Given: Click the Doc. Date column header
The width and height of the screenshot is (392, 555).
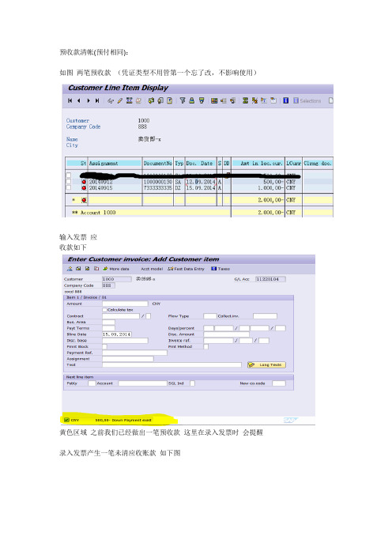Looking at the screenshot, I should point(201,163).
